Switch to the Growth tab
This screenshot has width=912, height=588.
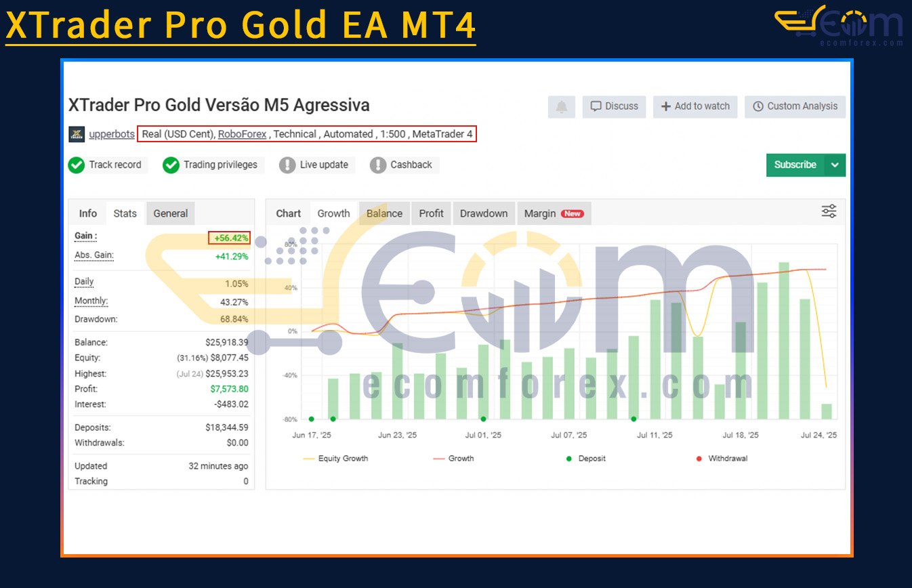[x=334, y=213]
